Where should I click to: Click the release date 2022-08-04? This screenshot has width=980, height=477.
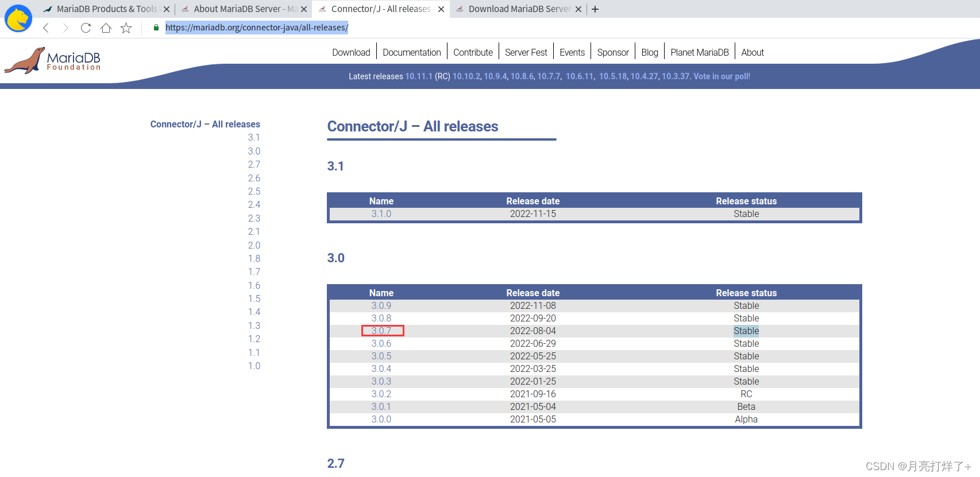(533, 331)
